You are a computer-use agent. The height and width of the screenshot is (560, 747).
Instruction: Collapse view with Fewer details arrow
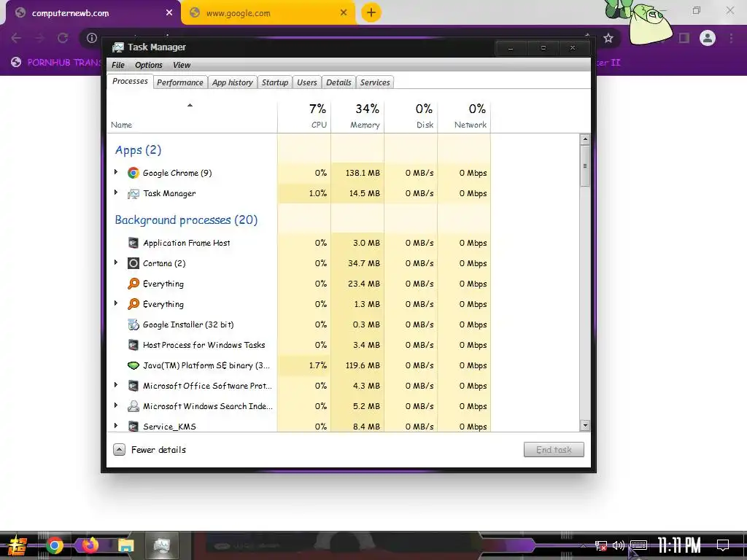119,449
